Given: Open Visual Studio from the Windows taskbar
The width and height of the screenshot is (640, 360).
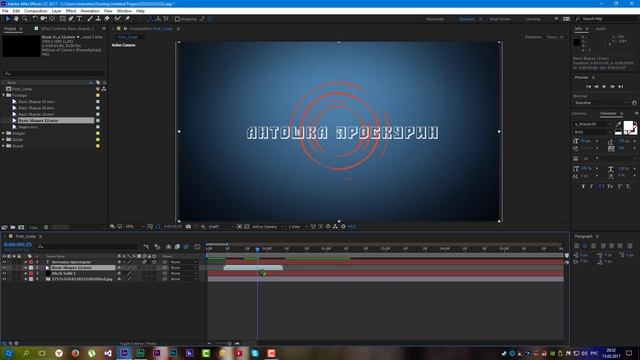Looking at the screenshot, I should (108, 353).
